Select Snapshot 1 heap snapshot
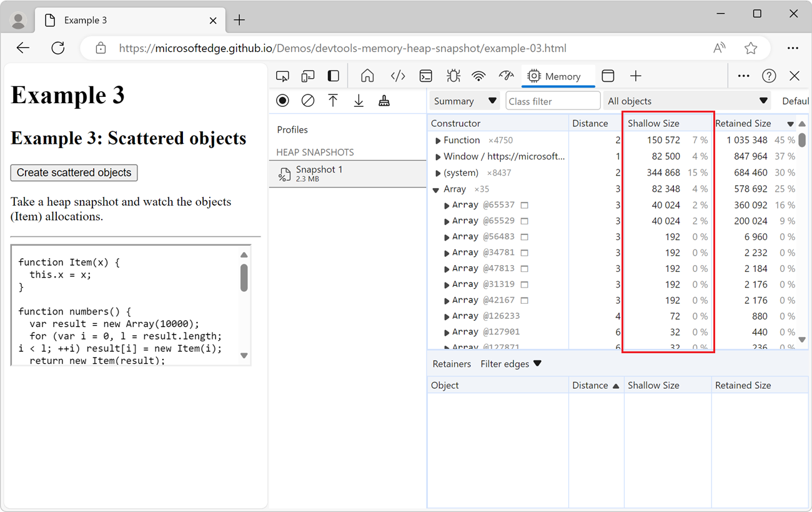Image resolution: width=812 pixels, height=512 pixels. point(347,174)
